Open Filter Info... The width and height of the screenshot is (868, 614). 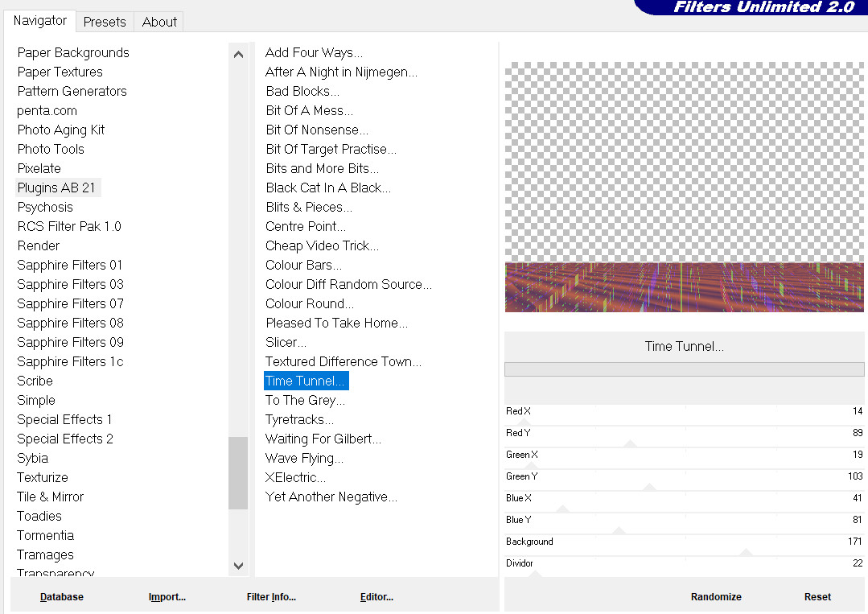pyautogui.click(x=271, y=597)
